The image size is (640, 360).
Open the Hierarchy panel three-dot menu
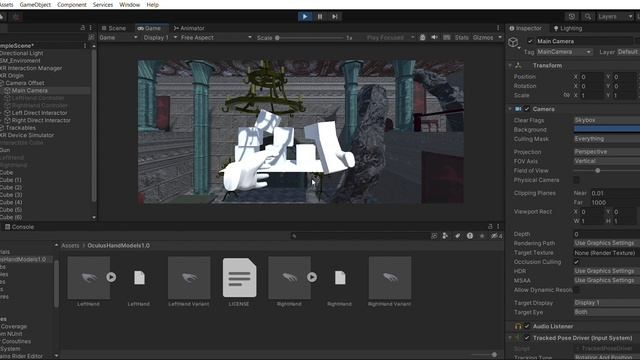(90, 28)
